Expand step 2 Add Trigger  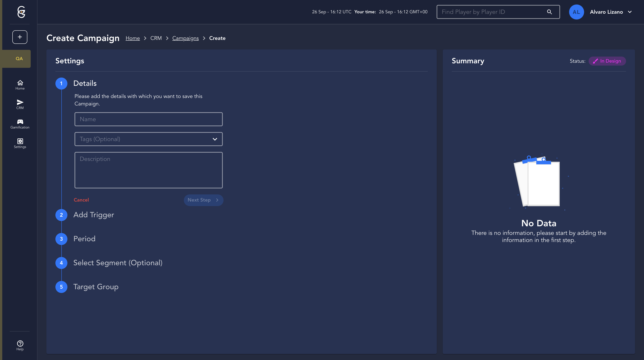93,215
